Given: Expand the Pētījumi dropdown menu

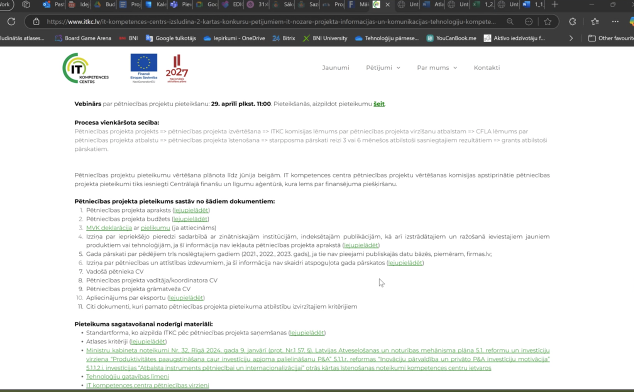Looking at the screenshot, I should pos(383,68).
